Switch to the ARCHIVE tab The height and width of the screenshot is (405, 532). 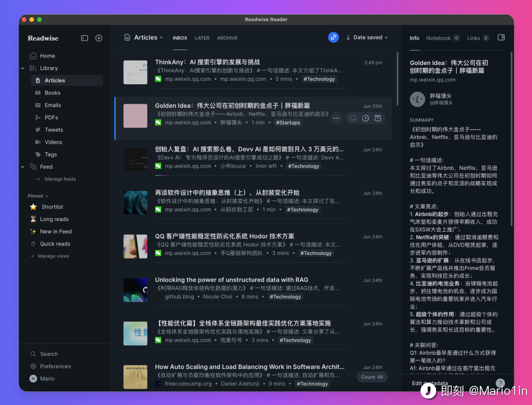pos(228,38)
